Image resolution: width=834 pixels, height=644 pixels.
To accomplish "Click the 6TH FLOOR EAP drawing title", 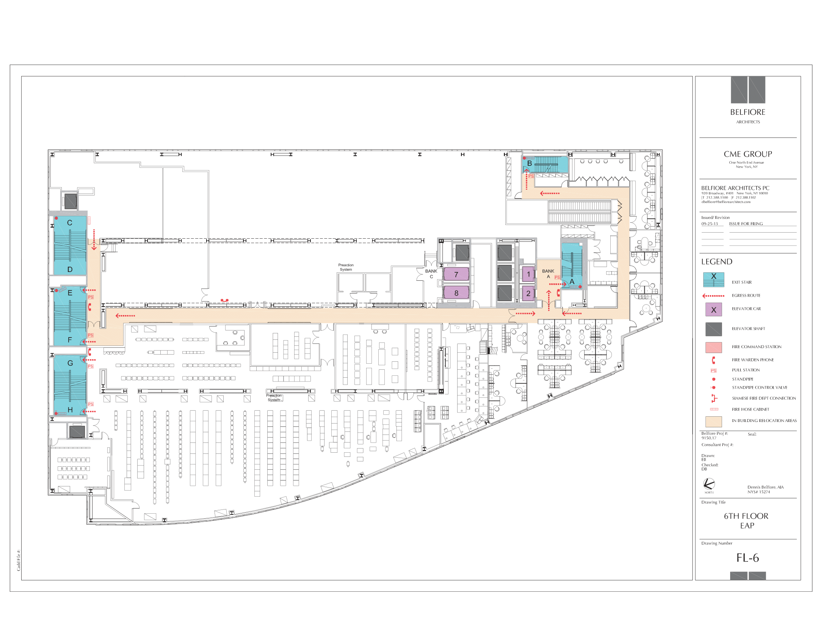I will point(746,521).
